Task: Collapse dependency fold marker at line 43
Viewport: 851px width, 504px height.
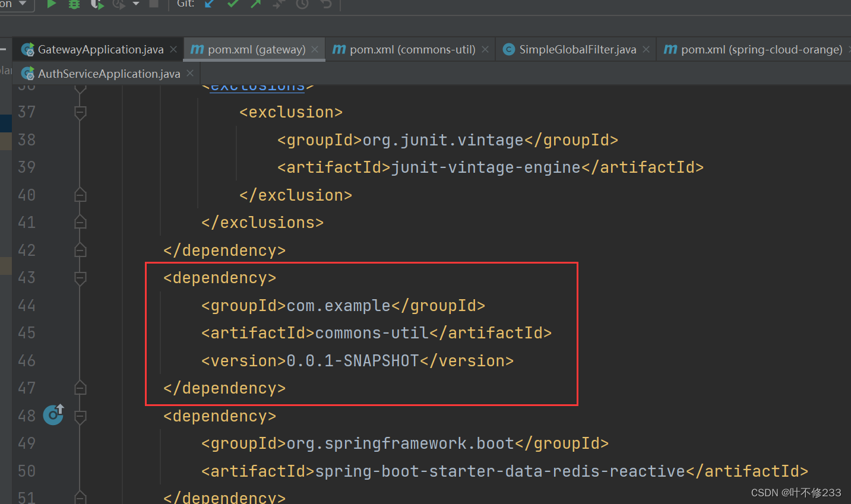Action: 81,278
